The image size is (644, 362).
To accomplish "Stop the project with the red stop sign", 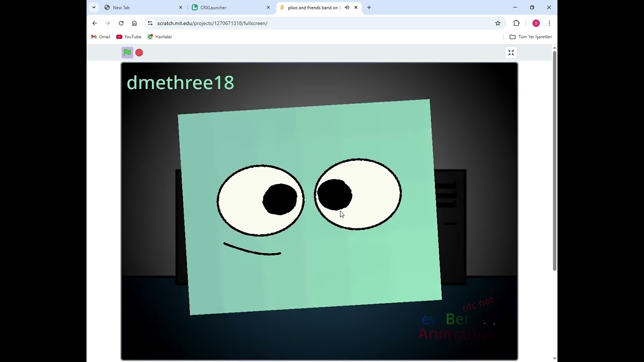I will tap(139, 52).
